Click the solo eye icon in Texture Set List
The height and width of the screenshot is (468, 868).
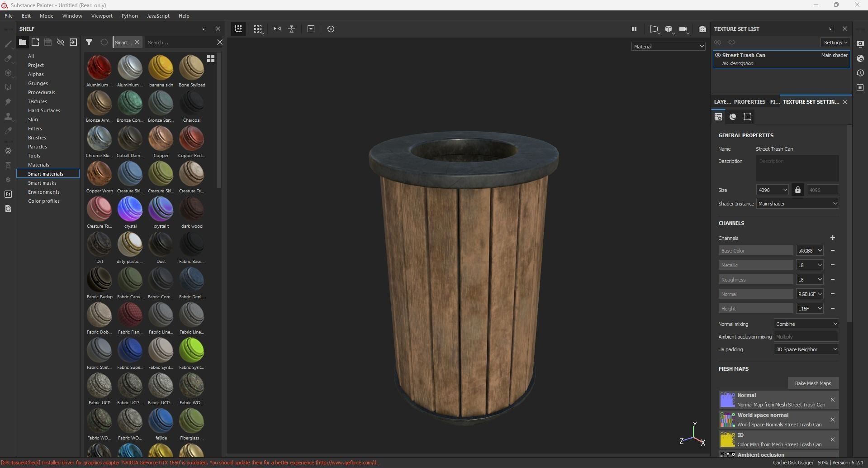732,43
